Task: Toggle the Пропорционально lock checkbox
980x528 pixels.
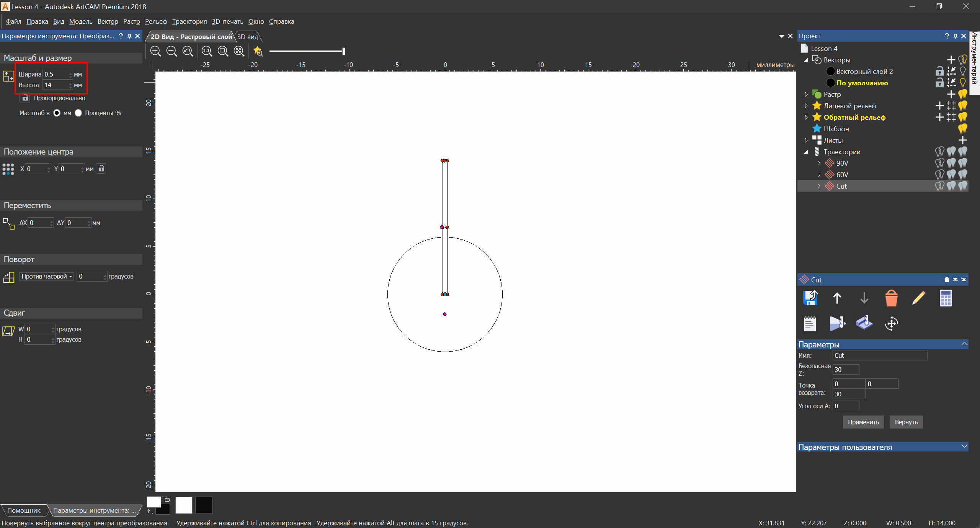Action: [x=25, y=98]
